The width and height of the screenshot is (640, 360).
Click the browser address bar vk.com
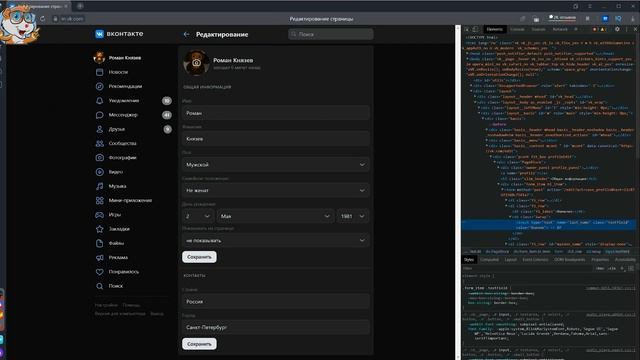(x=73, y=19)
